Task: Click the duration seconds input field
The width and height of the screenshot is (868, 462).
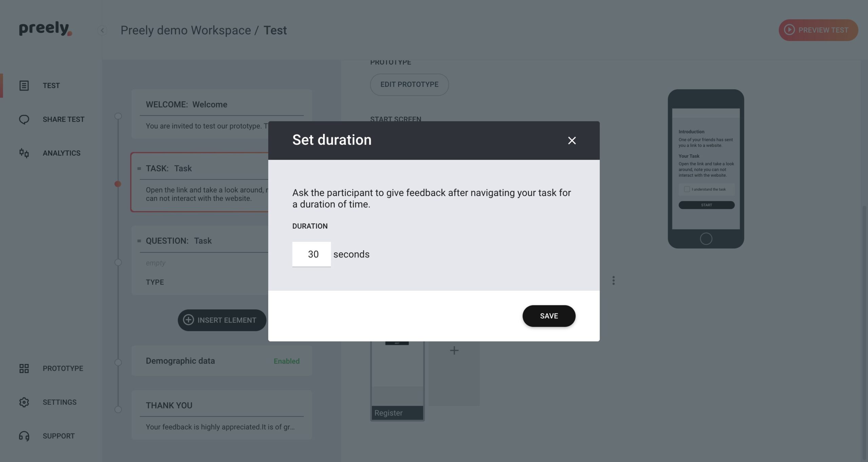Action: [311, 254]
